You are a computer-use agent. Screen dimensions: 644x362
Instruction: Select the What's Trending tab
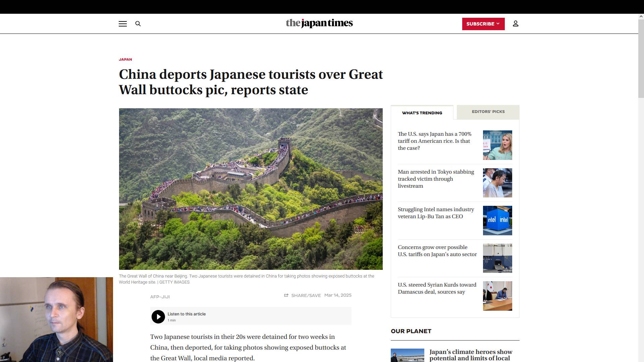(x=422, y=113)
